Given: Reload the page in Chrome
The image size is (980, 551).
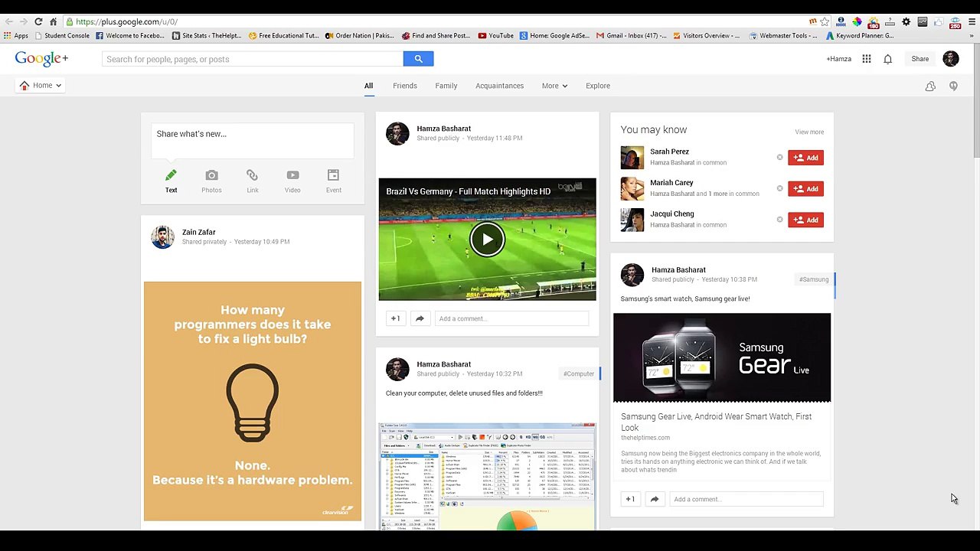Looking at the screenshot, I should coord(38,21).
